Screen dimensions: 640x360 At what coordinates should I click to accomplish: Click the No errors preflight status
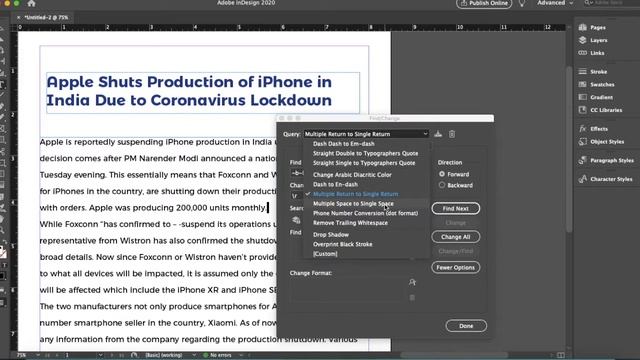click(x=218, y=355)
